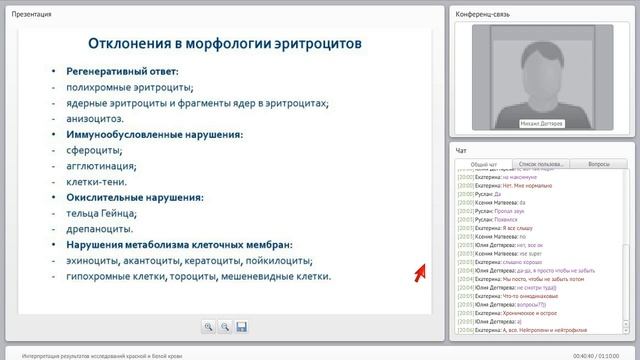Select the Регенеративный ответ heading
This screenshot has width=640, height=360.
[x=122, y=71]
